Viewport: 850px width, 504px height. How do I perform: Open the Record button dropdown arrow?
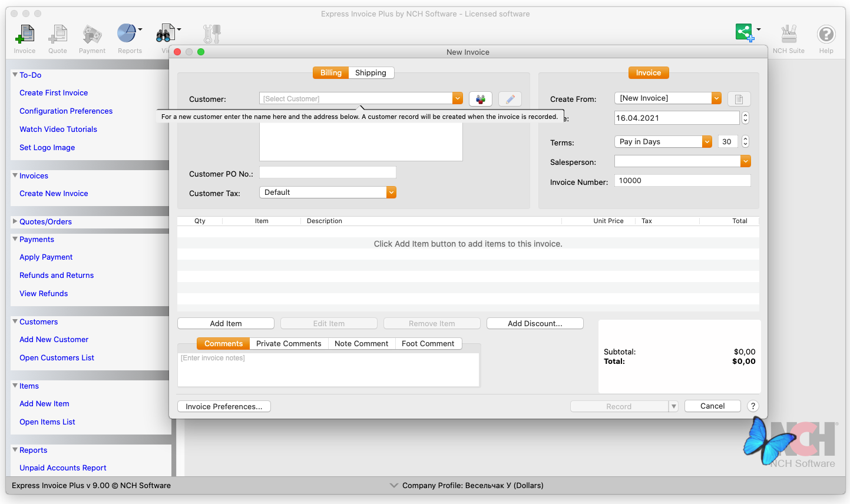pyautogui.click(x=674, y=406)
